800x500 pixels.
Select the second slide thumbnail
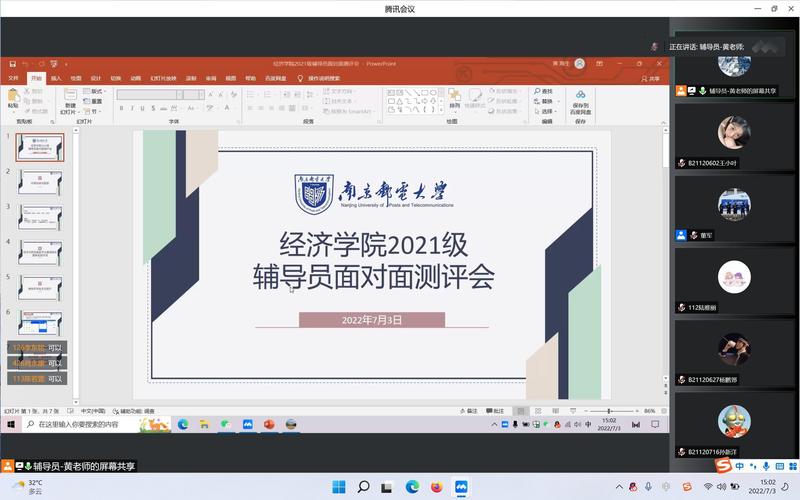pyautogui.click(x=40, y=182)
